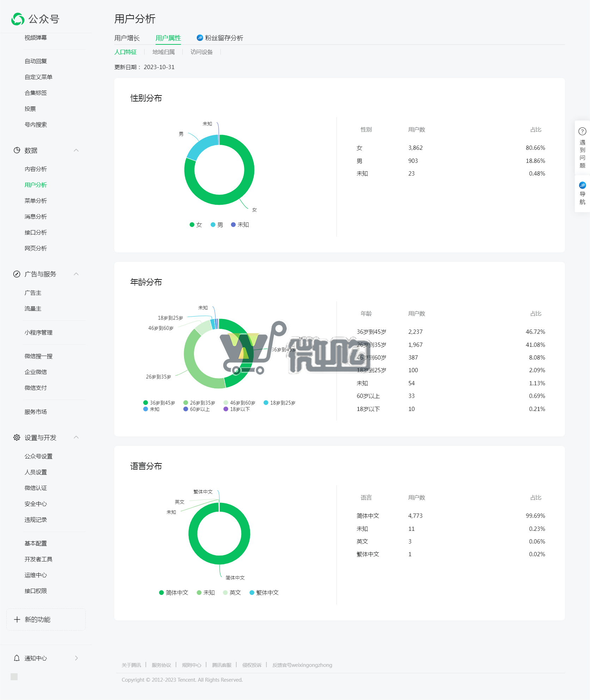The height and width of the screenshot is (700, 590).
Task: Click the 通知中心 bell icon
Action: (x=17, y=658)
